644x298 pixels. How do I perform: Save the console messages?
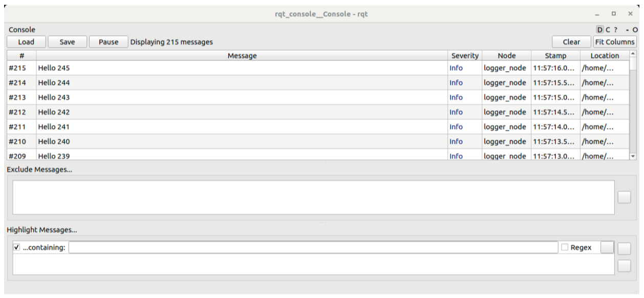(67, 42)
